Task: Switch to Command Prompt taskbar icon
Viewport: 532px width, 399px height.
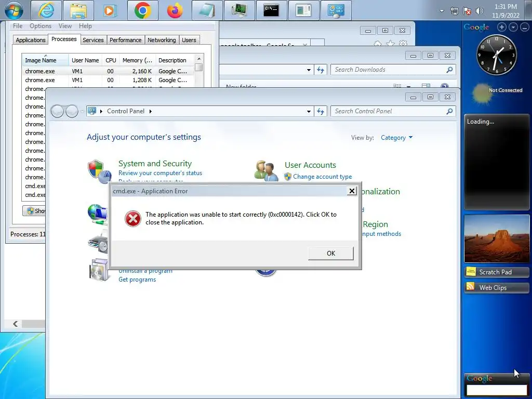Action: (x=271, y=10)
